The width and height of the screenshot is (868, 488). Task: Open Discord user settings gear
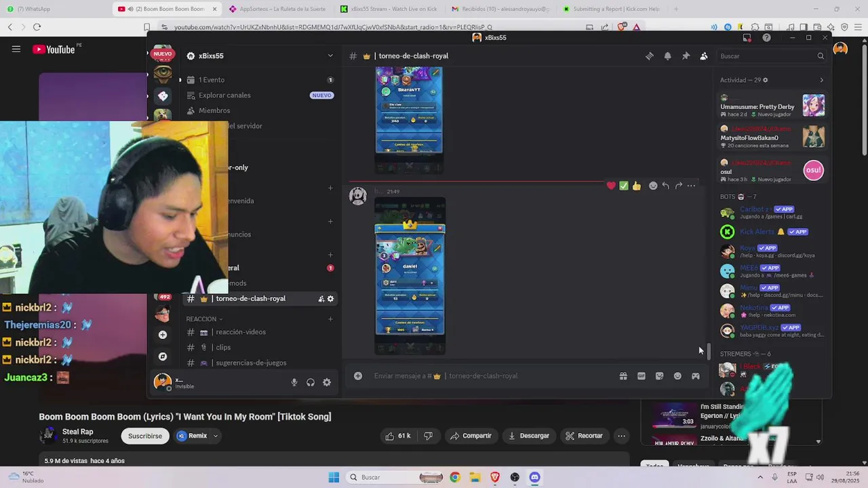pyautogui.click(x=327, y=382)
